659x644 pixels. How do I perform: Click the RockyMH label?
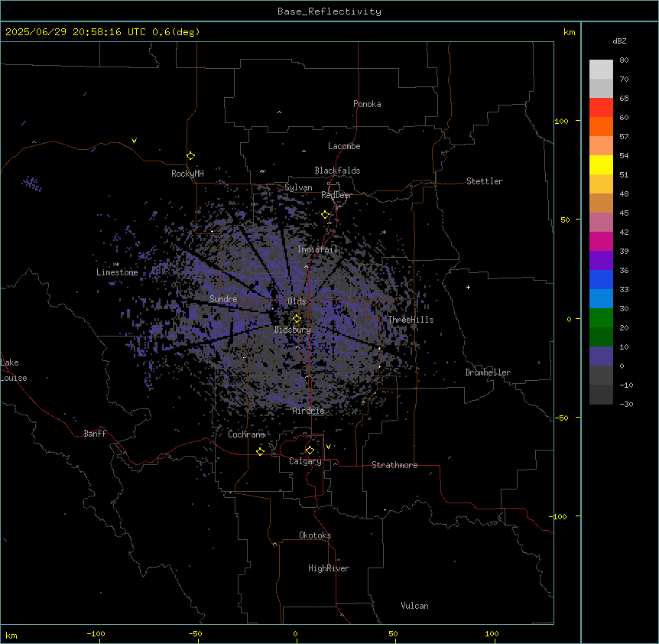point(187,174)
